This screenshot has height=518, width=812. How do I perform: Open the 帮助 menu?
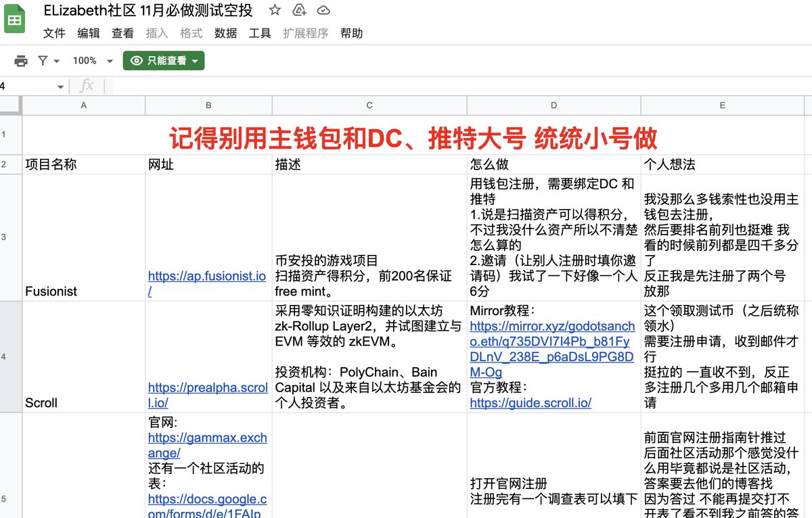(x=352, y=33)
